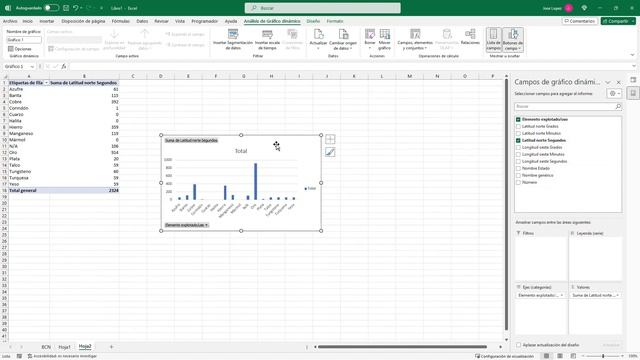Switch to the Insertar tab

pos(47,21)
